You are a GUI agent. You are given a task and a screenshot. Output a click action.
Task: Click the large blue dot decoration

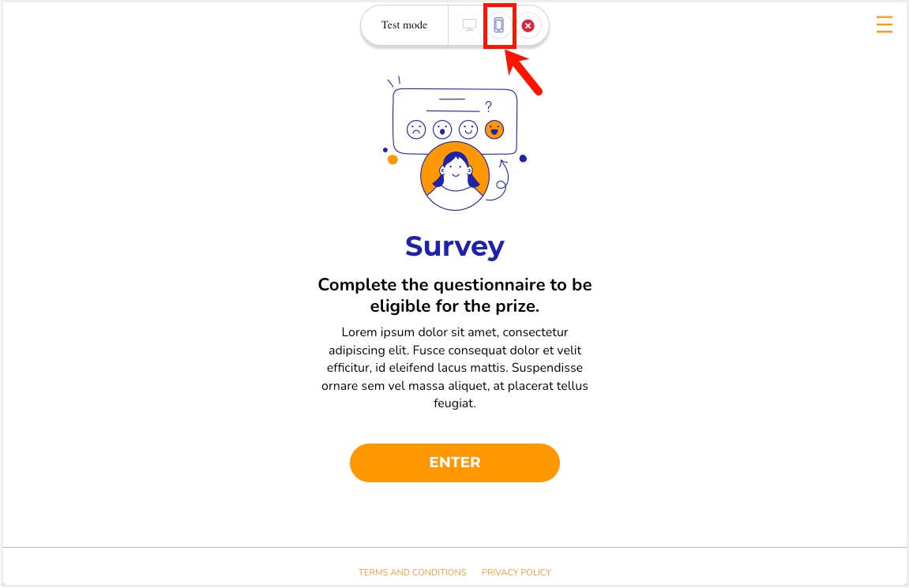point(523,159)
